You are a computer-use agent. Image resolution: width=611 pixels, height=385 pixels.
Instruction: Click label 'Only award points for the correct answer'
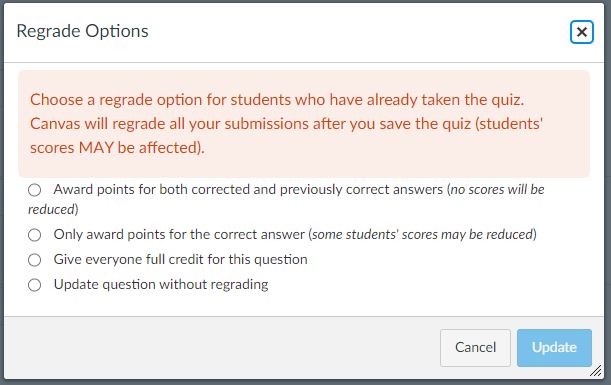(x=179, y=235)
